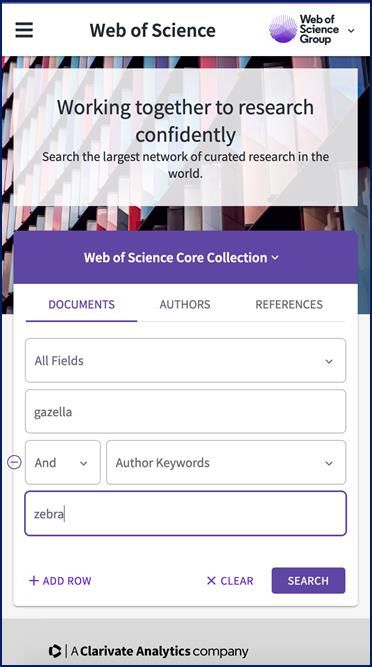Expand the Web of Science Group chevron
This screenshot has width=372, height=667.
click(351, 30)
